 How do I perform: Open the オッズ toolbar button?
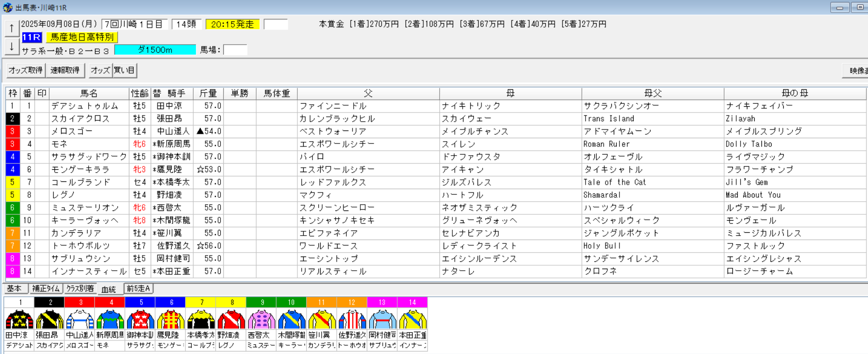(100, 70)
